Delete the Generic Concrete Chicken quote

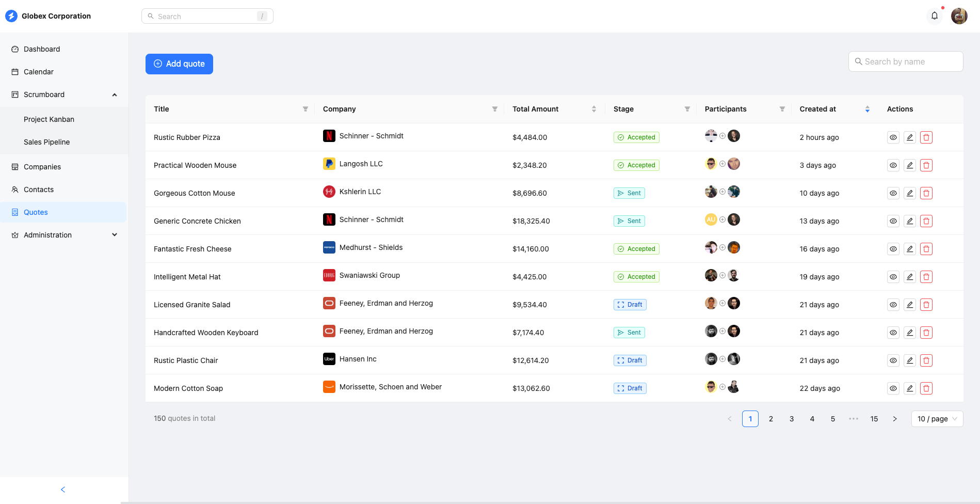pos(926,221)
